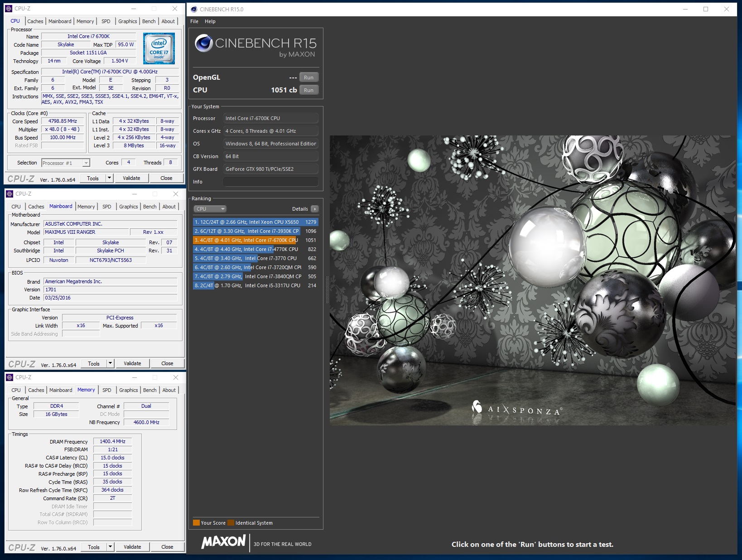
Task: Open the Help menu in Cinebench
Action: 210,21
